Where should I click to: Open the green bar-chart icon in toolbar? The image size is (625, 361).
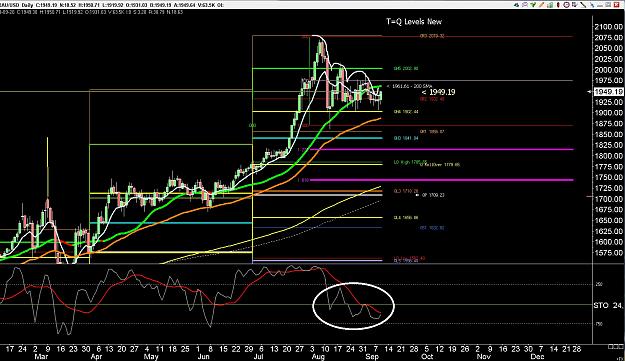coord(550,5)
